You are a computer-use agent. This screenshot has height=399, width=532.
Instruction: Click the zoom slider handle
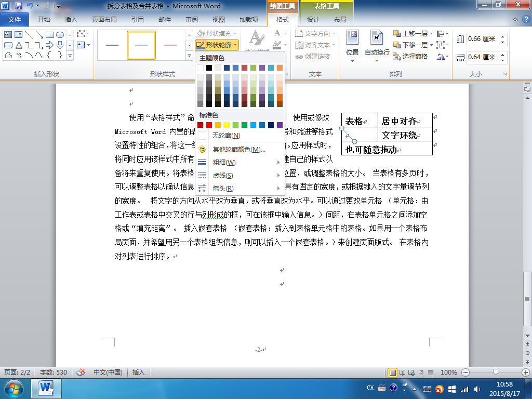coord(496,372)
